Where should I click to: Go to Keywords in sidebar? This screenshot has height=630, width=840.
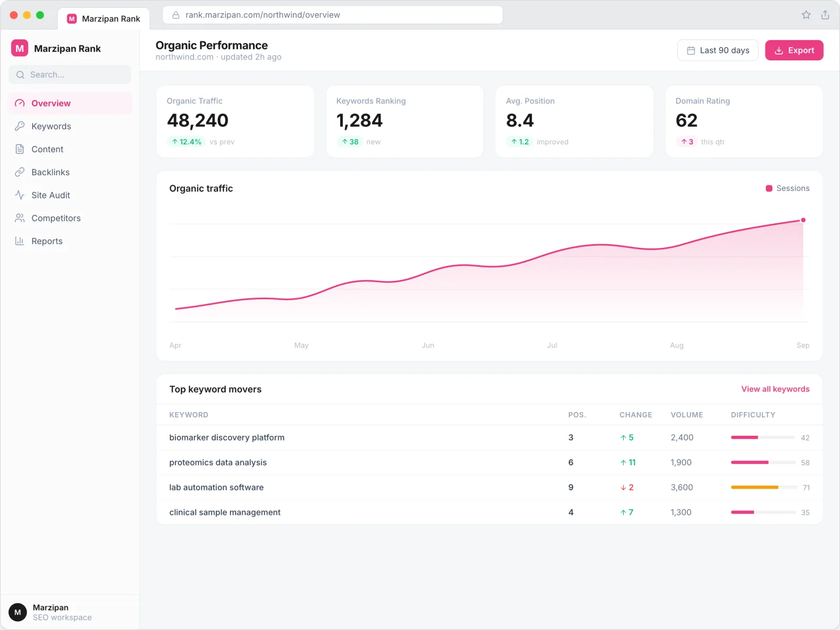tap(70, 126)
